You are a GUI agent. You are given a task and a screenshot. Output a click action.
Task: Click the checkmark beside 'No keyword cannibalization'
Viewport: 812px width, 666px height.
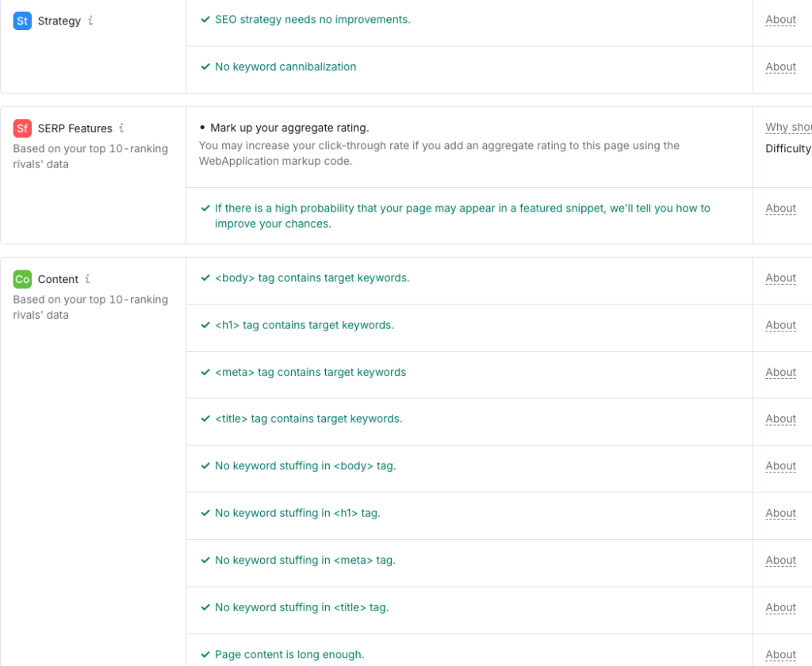tap(204, 67)
